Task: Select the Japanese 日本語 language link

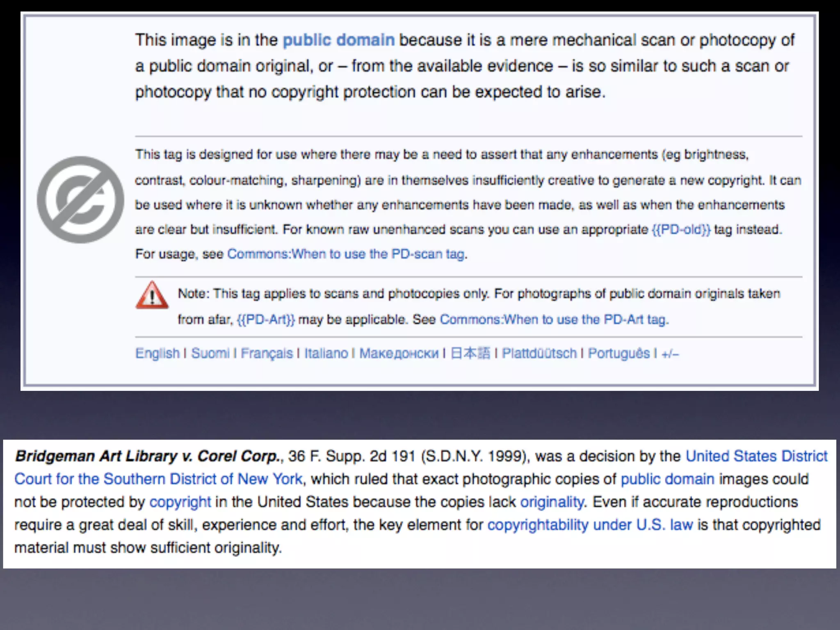Action: tap(470, 353)
